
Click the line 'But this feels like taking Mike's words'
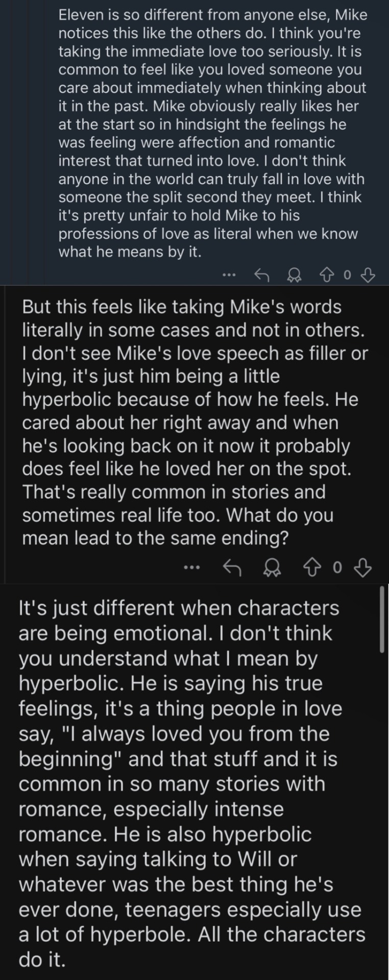[182, 307]
